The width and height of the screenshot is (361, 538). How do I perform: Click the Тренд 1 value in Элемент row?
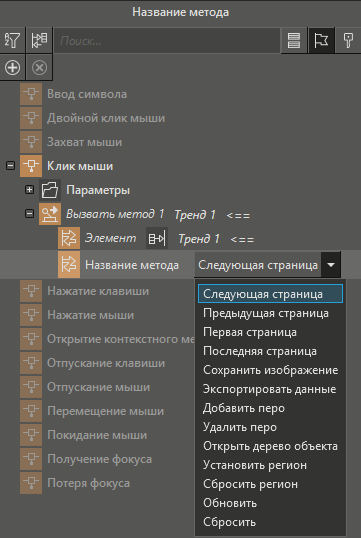199,238
